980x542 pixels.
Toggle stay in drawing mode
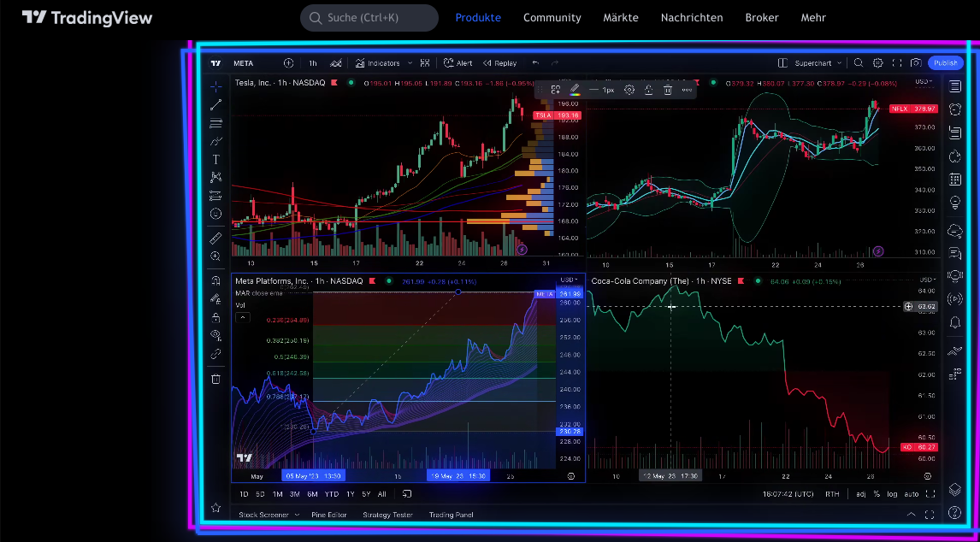tap(215, 299)
